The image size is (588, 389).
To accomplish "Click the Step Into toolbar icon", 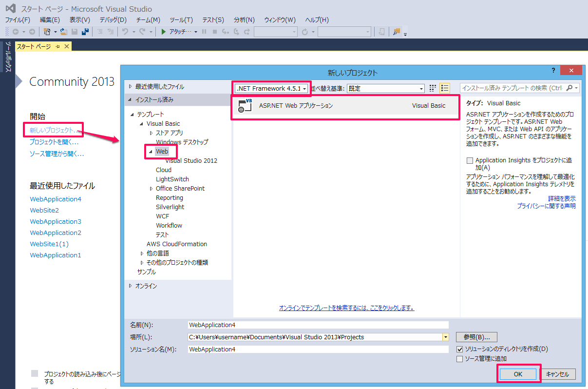I will 225,31.
